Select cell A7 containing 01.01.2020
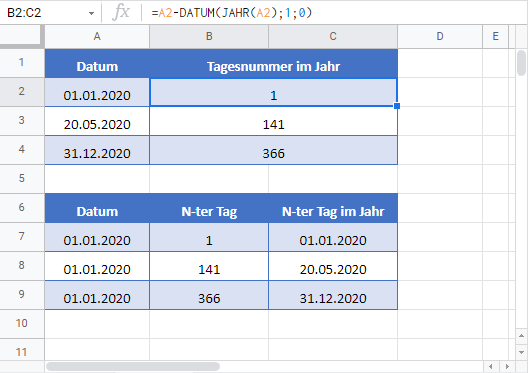 pyautogui.click(x=97, y=238)
